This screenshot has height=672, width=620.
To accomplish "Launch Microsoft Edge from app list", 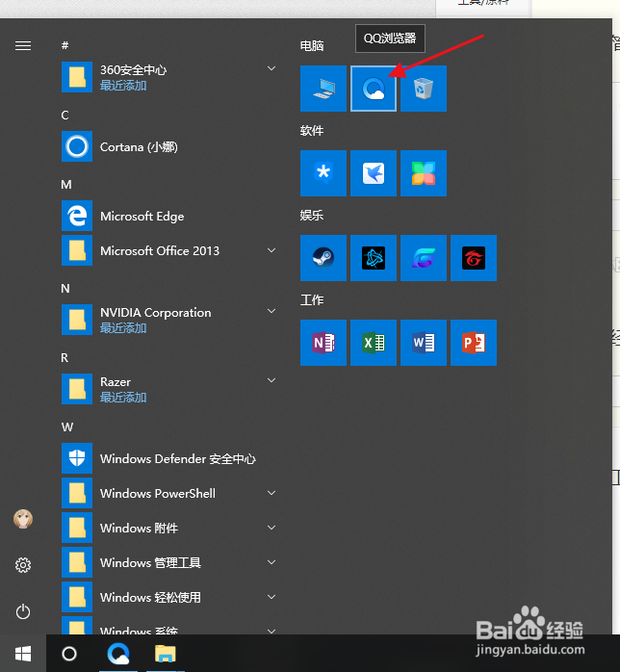I will pyautogui.click(x=170, y=216).
